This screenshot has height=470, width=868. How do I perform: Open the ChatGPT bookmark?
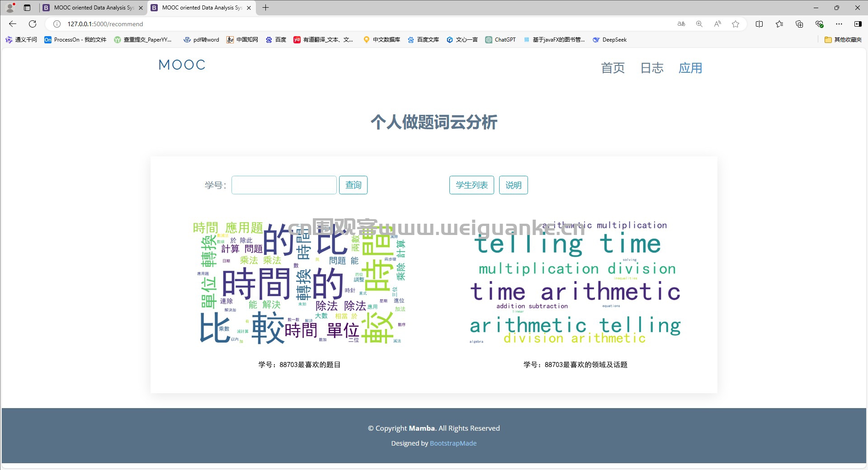[500, 40]
